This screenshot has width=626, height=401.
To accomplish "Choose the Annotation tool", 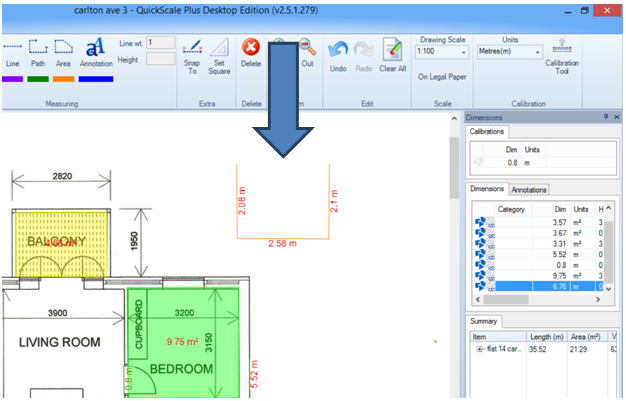I will pyautogui.click(x=95, y=52).
